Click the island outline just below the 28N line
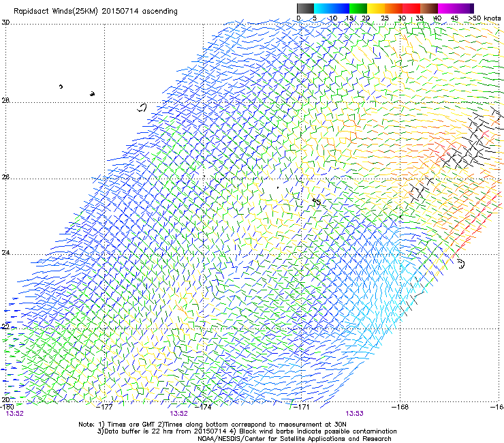The height and width of the screenshot is (443, 504). point(142,108)
